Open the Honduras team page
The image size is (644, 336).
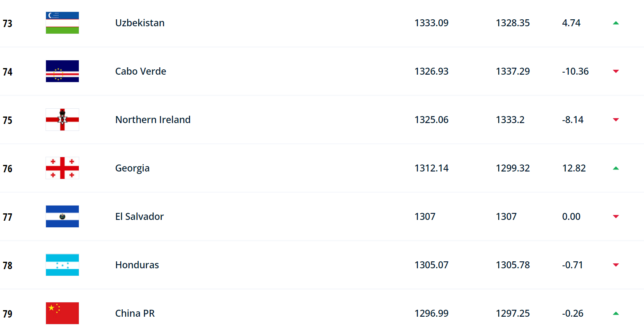(x=137, y=265)
